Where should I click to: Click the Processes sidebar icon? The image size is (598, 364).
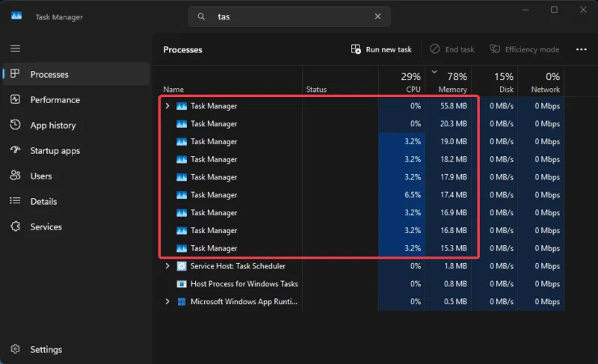(15, 74)
